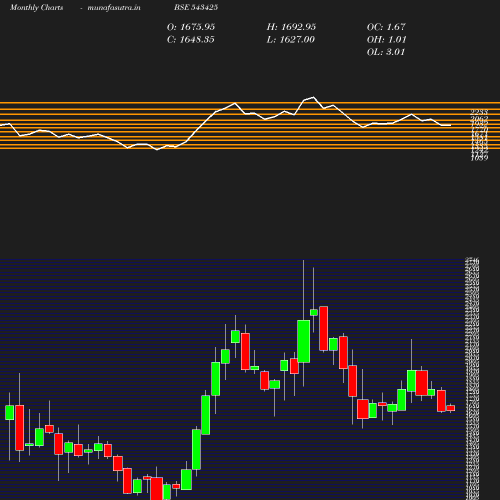Select the close price 'C: 1648.35'

tap(190, 39)
